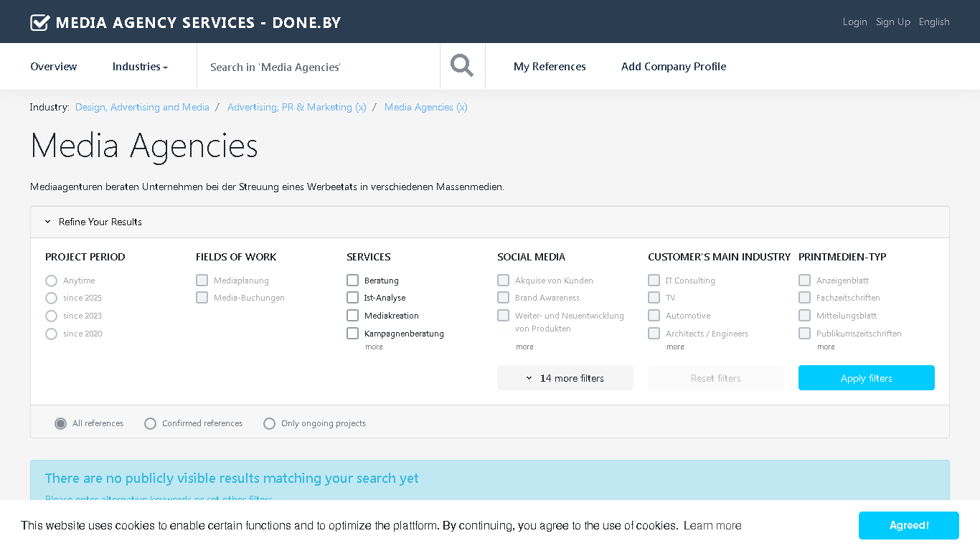Check the IT Consulting checkbox

(x=654, y=280)
